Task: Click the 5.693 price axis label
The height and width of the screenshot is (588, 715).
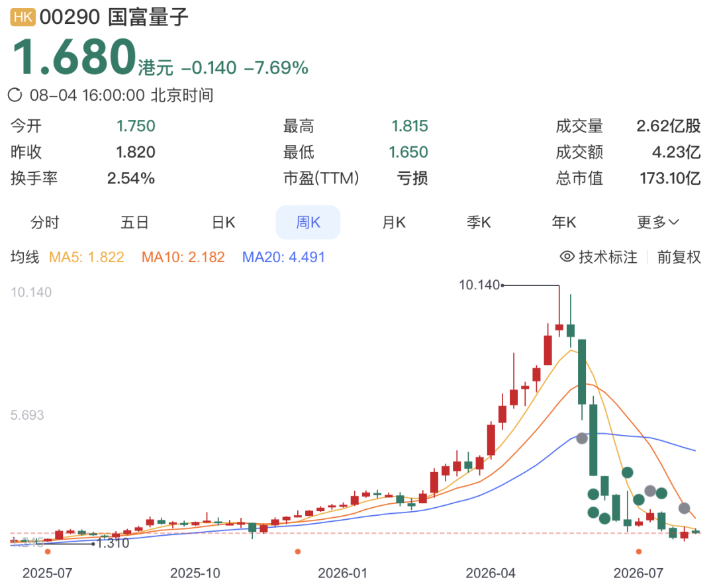Action: (x=27, y=415)
